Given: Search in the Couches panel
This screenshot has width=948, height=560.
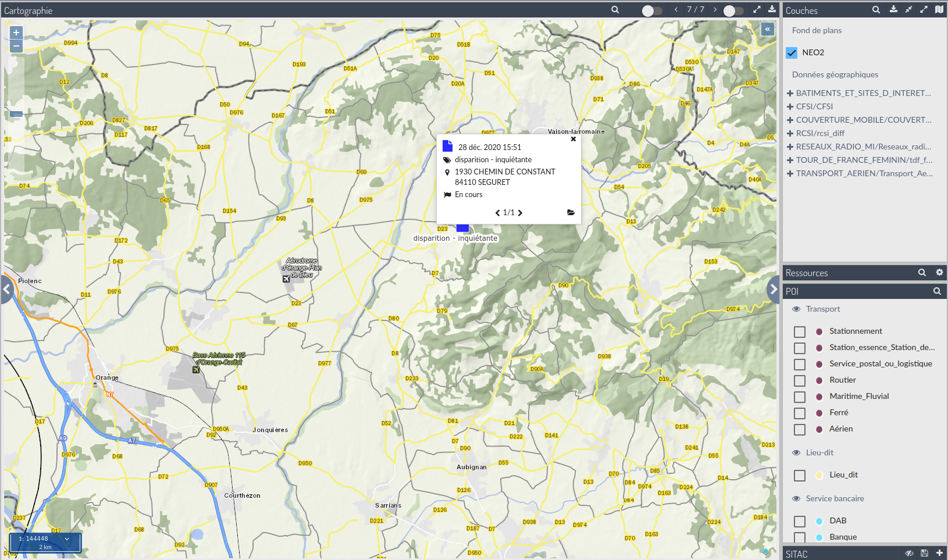Looking at the screenshot, I should coord(876,10).
